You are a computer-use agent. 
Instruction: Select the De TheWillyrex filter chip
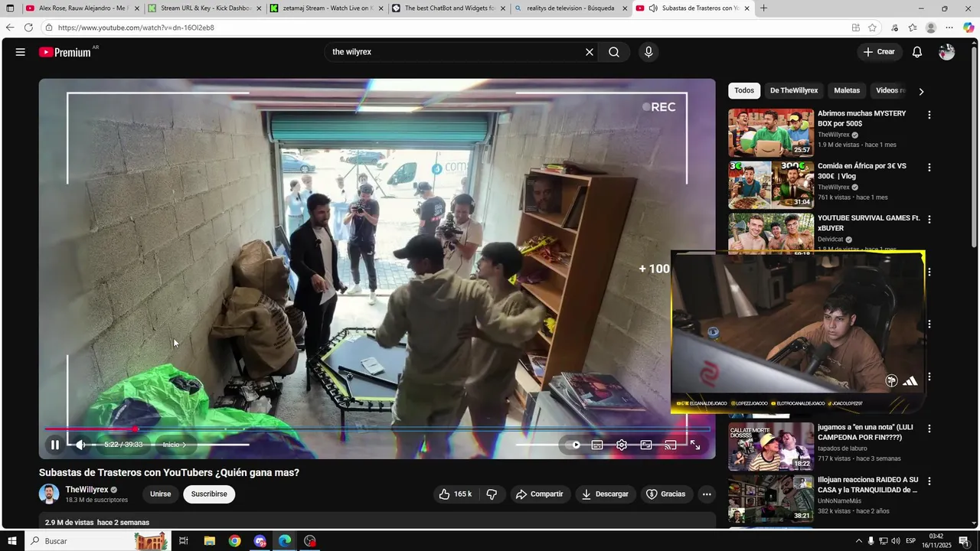(794, 90)
